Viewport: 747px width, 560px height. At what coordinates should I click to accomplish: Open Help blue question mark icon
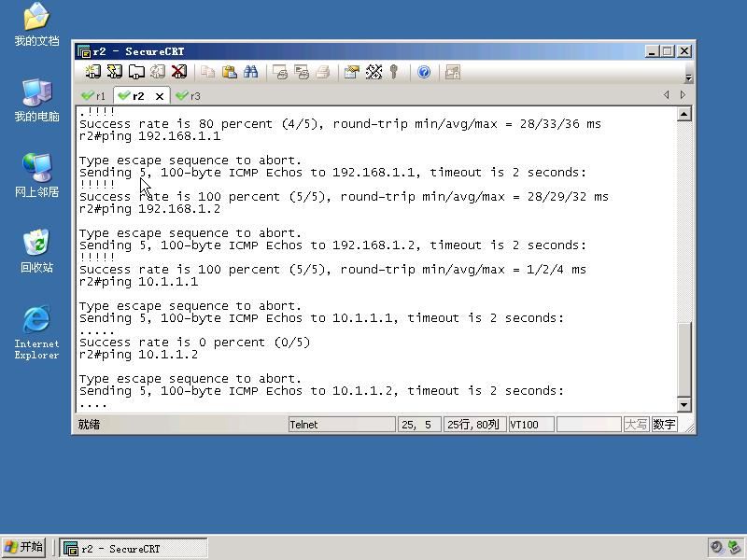pyautogui.click(x=424, y=72)
